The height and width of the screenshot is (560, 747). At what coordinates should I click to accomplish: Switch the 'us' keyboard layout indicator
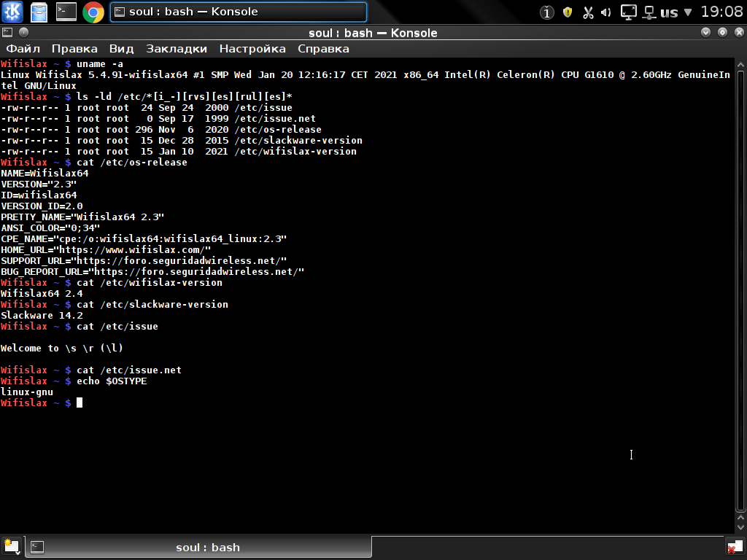[669, 12]
